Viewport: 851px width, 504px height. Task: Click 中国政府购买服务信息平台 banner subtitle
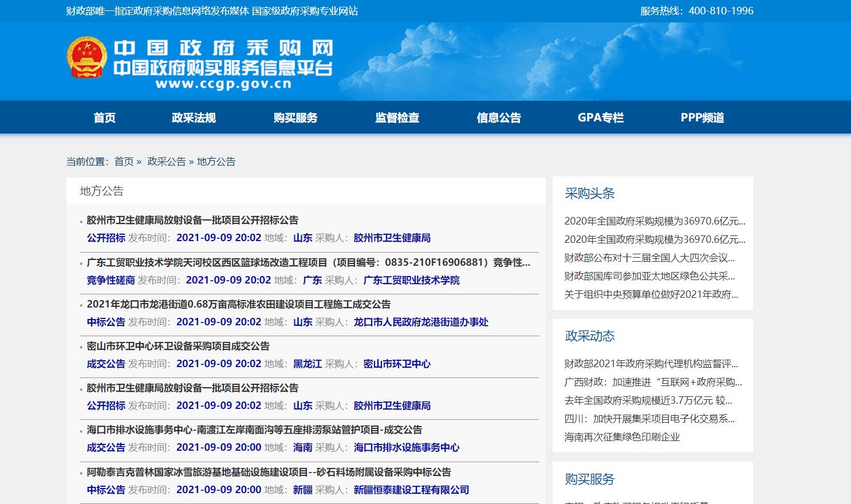point(223,68)
